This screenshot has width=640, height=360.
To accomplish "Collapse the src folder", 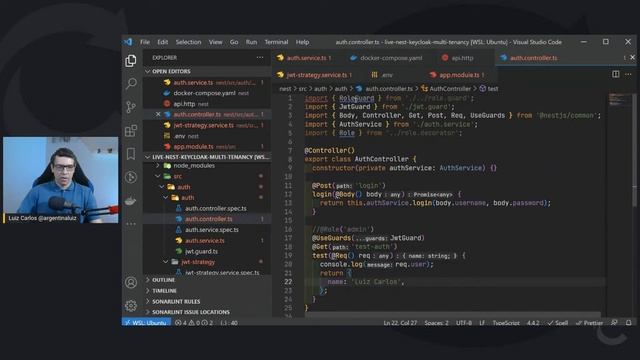I will coord(207,176).
